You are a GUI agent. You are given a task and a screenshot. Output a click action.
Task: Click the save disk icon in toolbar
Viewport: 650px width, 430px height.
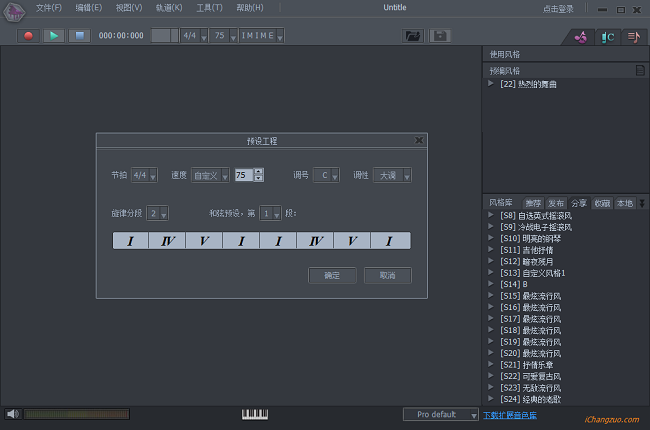pos(440,36)
